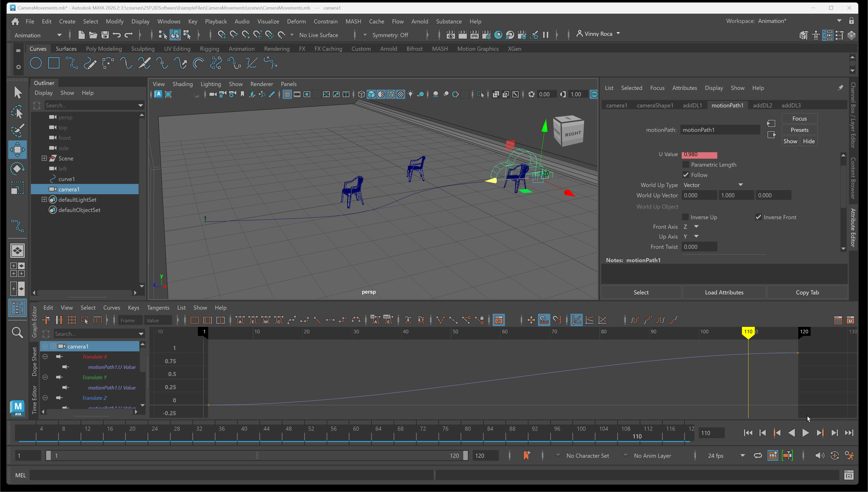868x492 pixels.
Task: Select the NURBS Circle tool on the Curves shelf
Action: point(36,63)
